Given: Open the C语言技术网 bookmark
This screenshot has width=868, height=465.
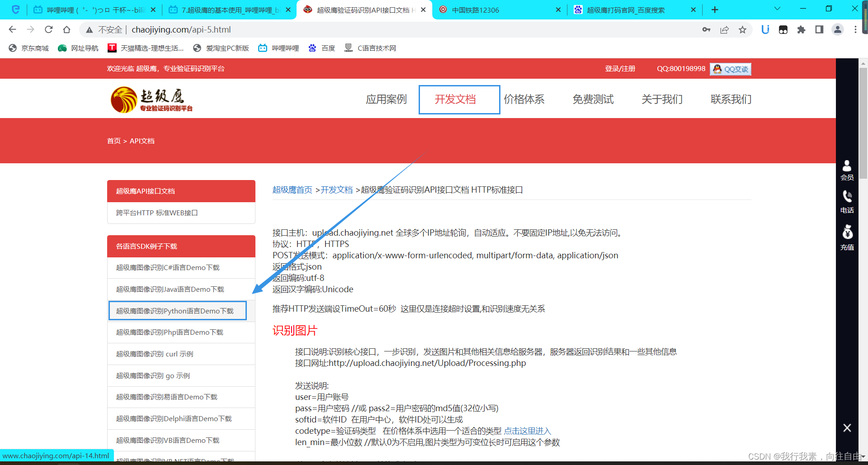Looking at the screenshot, I should click(370, 48).
